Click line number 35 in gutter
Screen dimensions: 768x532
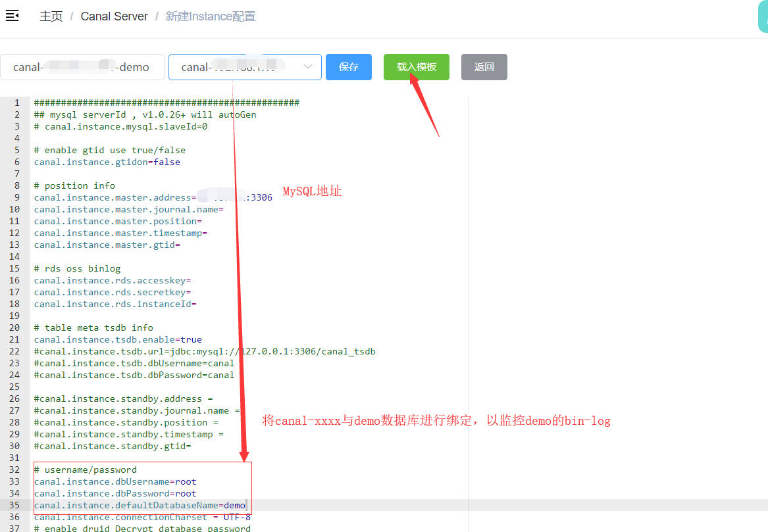click(x=17, y=505)
